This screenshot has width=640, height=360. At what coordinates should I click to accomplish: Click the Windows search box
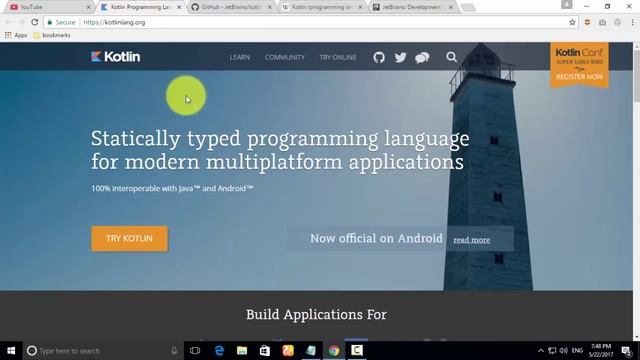(102, 351)
